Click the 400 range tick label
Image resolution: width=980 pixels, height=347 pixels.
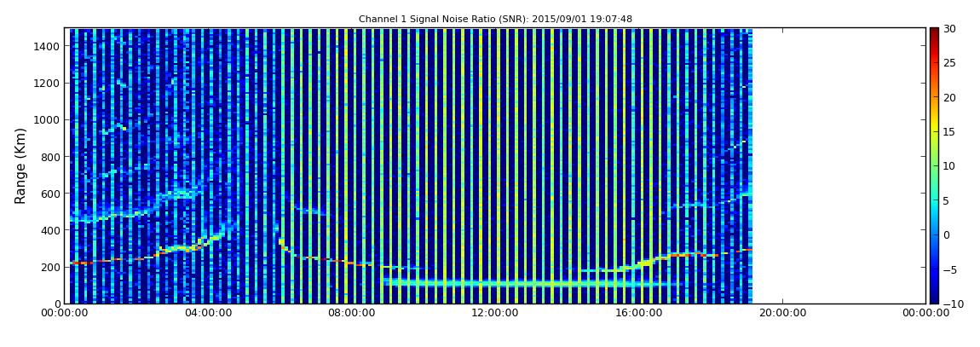click(x=51, y=231)
